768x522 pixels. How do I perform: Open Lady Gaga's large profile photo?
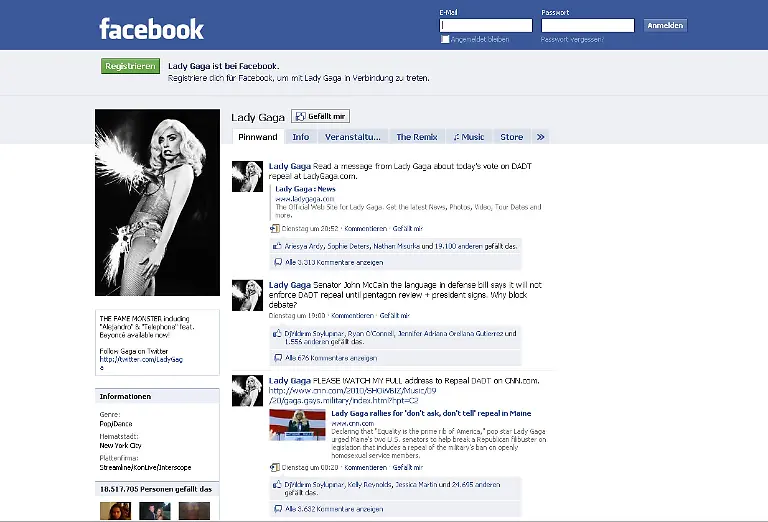157,202
